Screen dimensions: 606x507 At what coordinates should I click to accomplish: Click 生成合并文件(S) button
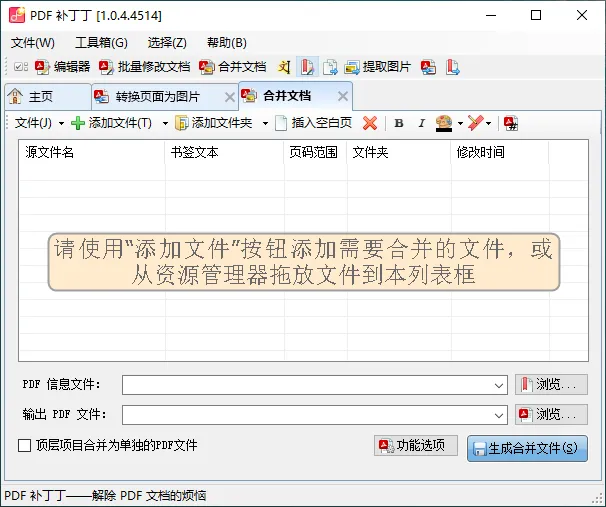point(528,449)
